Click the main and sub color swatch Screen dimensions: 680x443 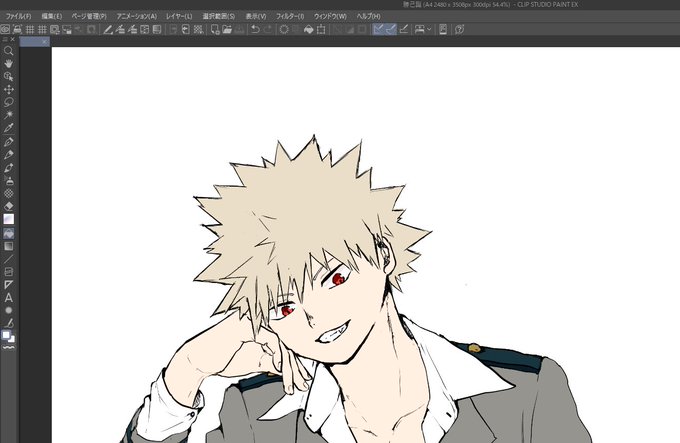pos(8,336)
